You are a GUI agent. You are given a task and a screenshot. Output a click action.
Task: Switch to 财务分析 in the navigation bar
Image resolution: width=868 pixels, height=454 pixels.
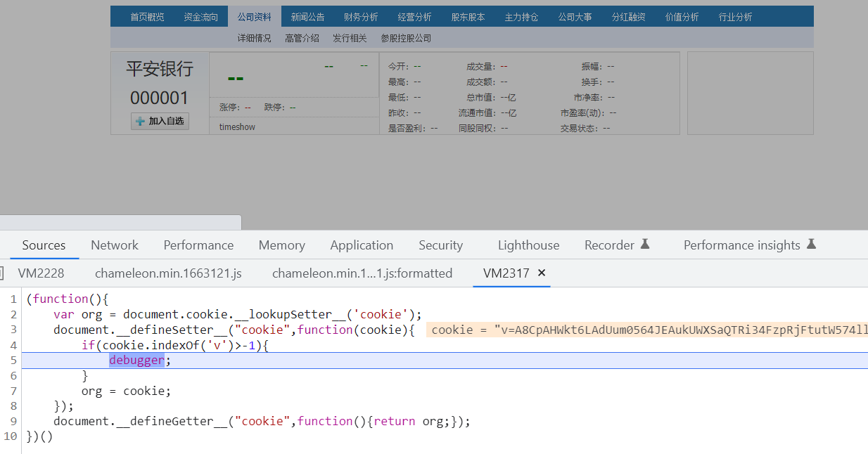[x=361, y=17]
